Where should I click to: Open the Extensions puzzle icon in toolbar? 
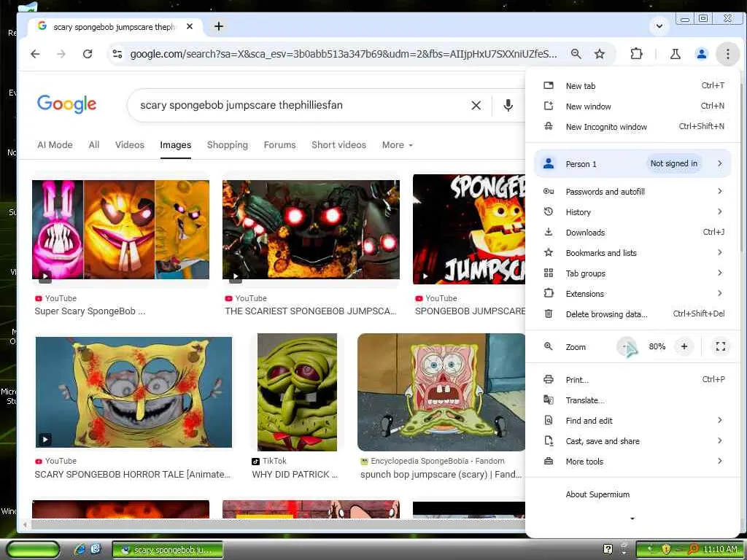tap(636, 54)
